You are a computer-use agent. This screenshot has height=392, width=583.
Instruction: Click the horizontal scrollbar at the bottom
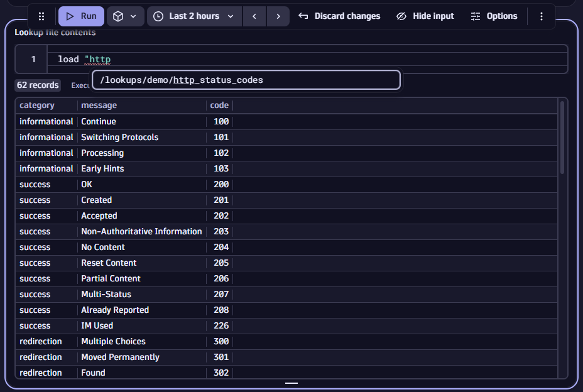(291, 383)
